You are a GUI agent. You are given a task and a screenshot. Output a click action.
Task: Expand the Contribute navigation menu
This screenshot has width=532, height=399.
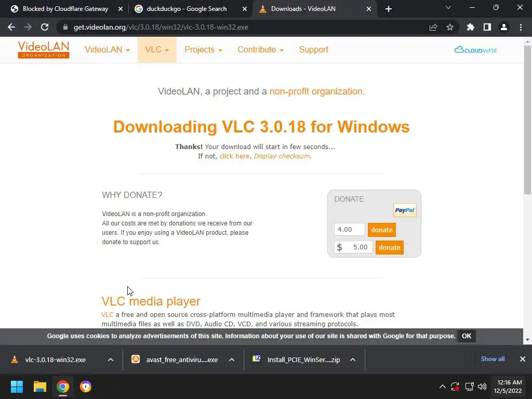tap(261, 50)
